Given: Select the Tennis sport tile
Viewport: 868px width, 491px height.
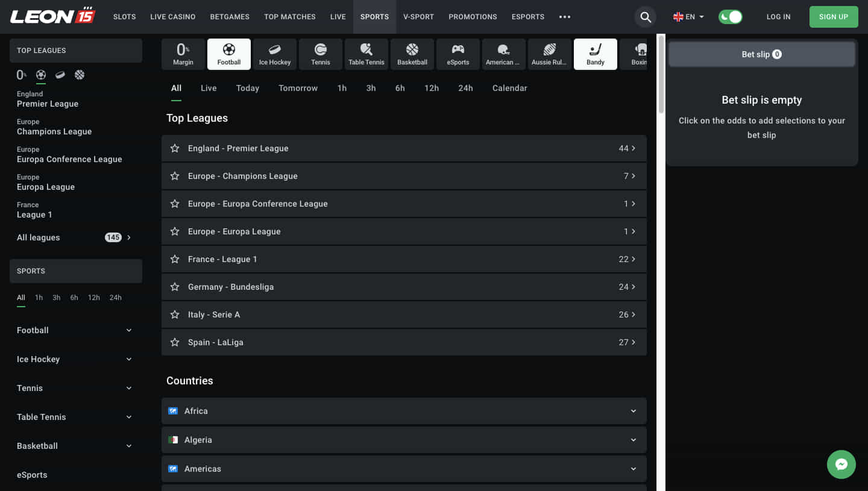Looking at the screenshot, I should click(321, 54).
